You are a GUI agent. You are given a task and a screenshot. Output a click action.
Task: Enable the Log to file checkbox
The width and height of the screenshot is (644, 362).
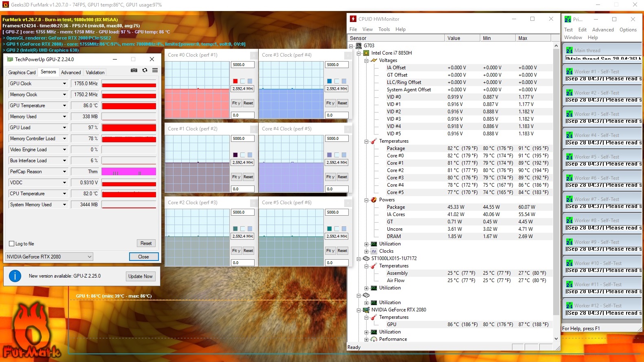[x=12, y=244]
